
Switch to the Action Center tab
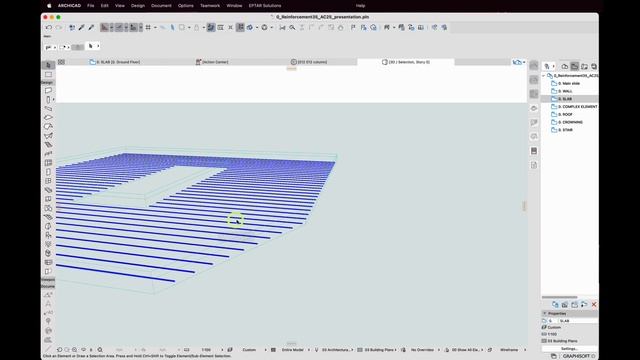(212, 62)
